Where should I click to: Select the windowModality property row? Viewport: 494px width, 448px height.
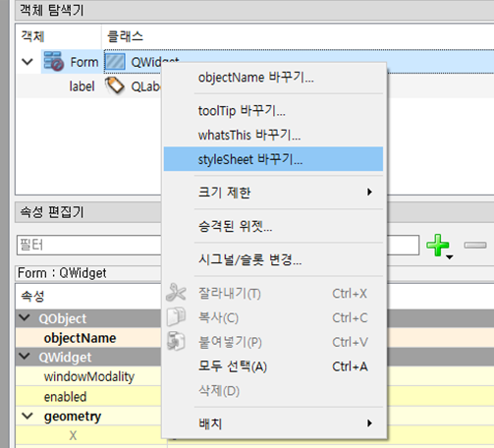pyautogui.click(x=89, y=376)
